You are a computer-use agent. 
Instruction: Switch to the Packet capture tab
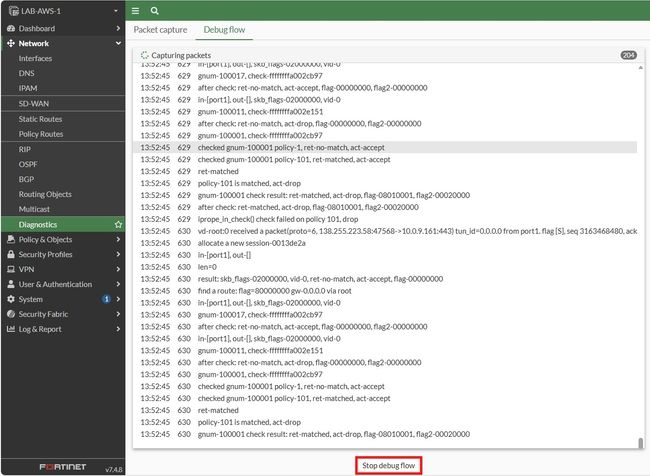pyautogui.click(x=160, y=29)
